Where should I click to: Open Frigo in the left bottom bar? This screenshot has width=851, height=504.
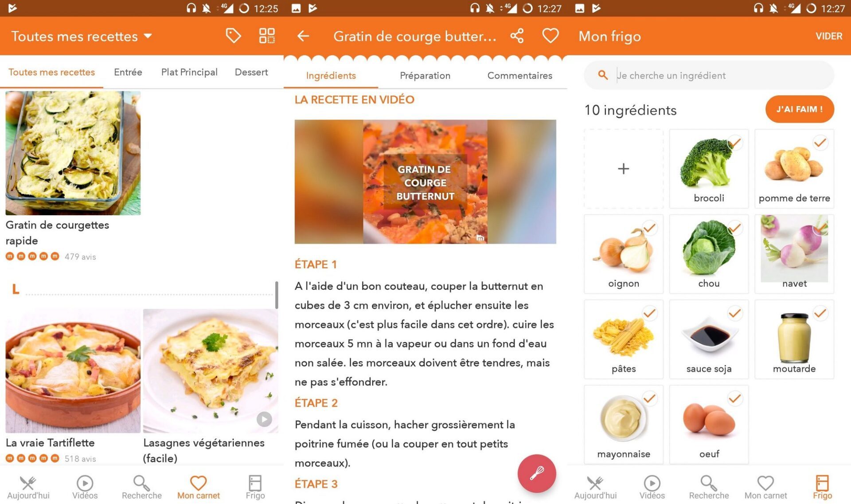click(255, 487)
